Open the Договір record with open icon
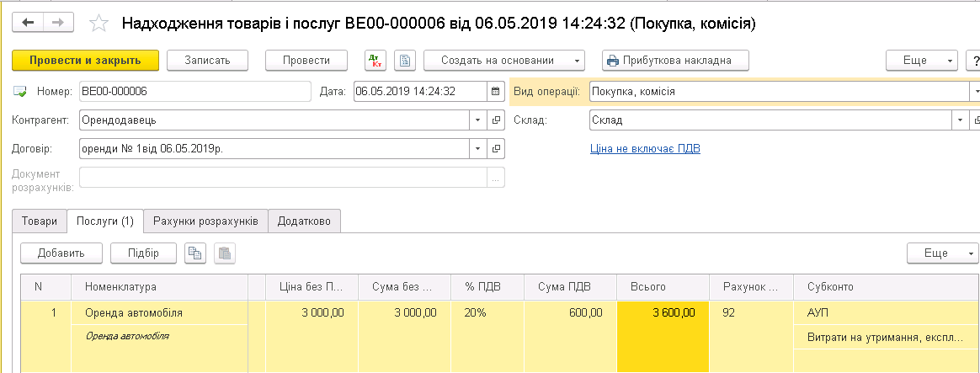This screenshot has width=980, height=373. (x=496, y=149)
